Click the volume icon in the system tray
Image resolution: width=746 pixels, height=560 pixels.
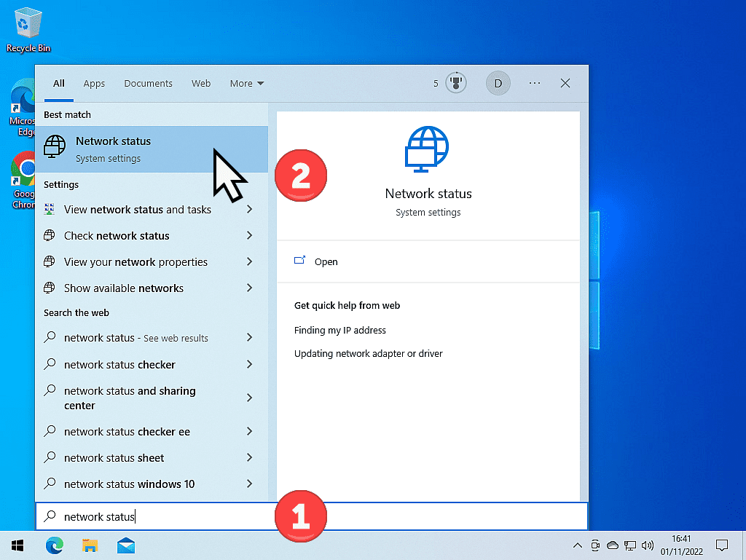pyautogui.click(x=648, y=545)
